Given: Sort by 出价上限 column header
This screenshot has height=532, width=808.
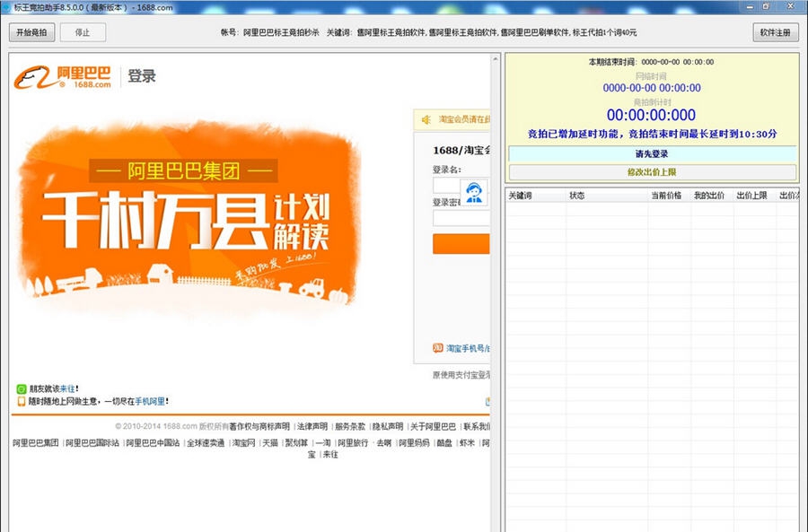Looking at the screenshot, I should pyautogui.click(x=754, y=196).
